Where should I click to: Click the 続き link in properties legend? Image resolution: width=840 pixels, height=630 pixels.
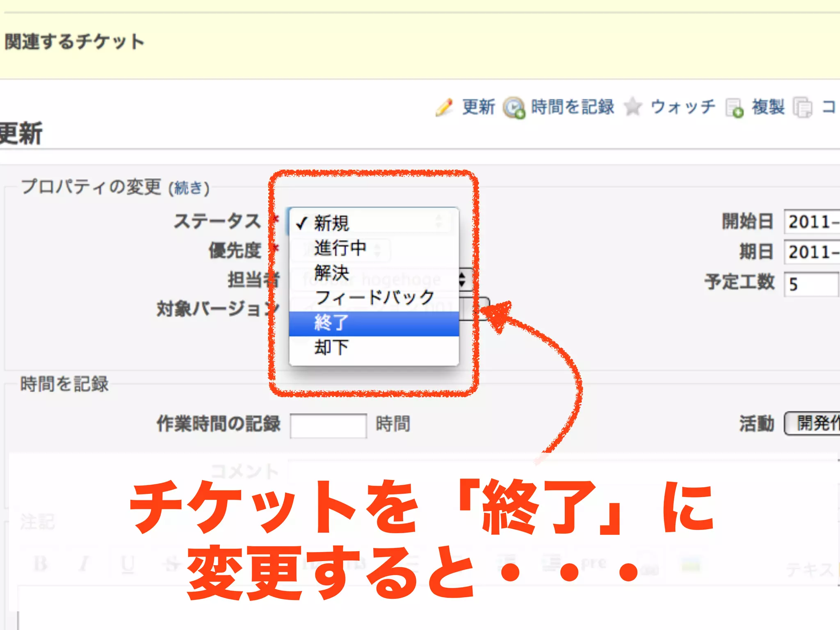pyautogui.click(x=189, y=188)
